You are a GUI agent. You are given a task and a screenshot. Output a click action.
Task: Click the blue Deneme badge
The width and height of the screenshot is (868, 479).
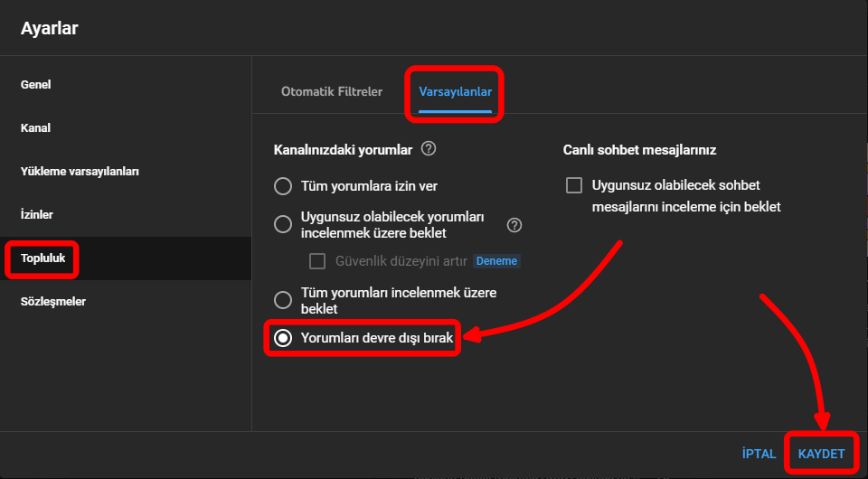[x=496, y=261]
